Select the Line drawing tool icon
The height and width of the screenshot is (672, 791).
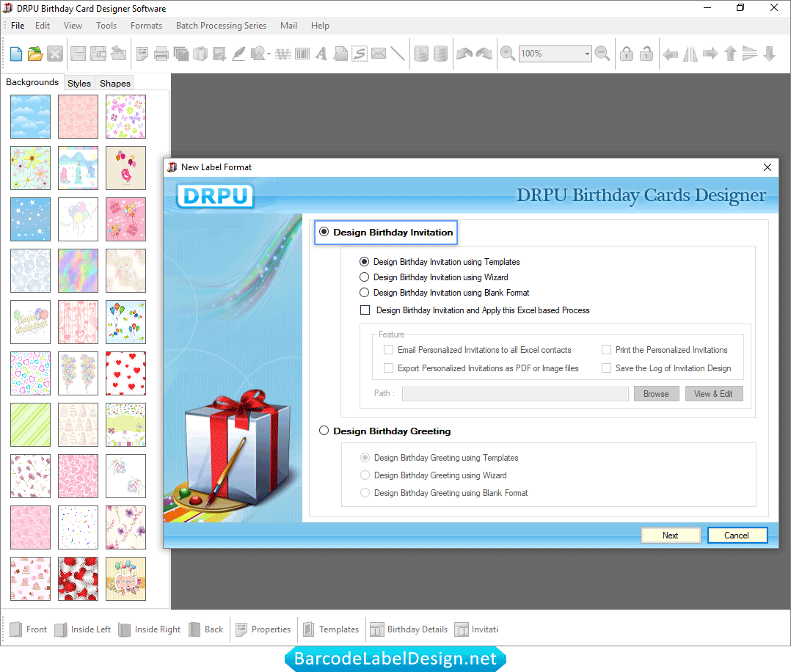[398, 54]
